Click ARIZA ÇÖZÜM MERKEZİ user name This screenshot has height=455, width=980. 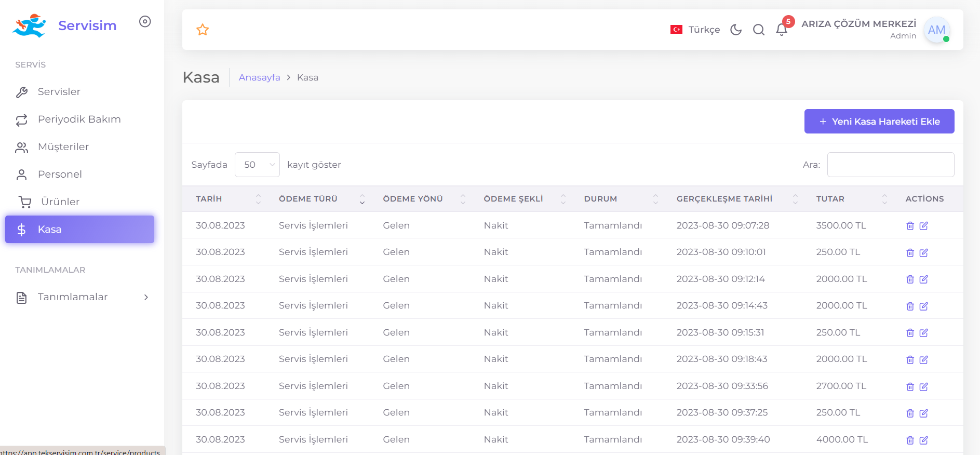[x=858, y=24]
